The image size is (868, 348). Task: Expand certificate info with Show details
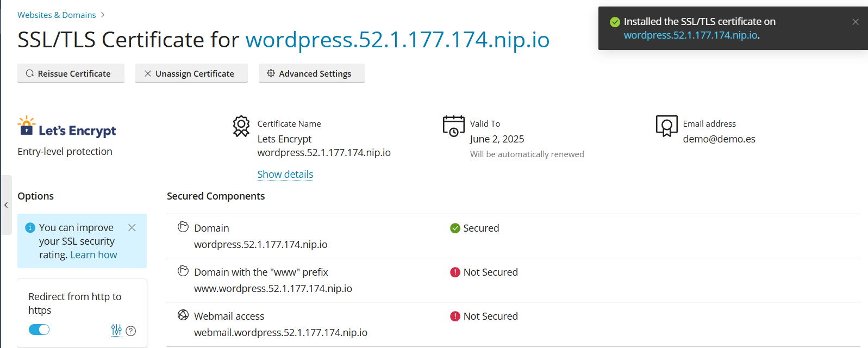285,175
